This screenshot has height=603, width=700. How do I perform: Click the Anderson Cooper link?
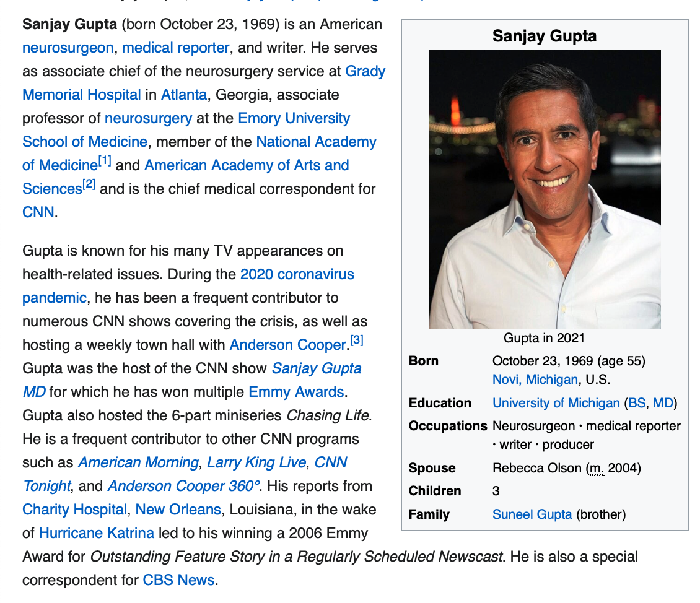[x=288, y=345]
